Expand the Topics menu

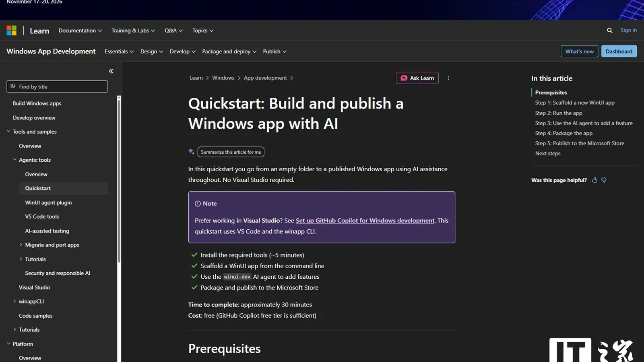click(x=202, y=31)
